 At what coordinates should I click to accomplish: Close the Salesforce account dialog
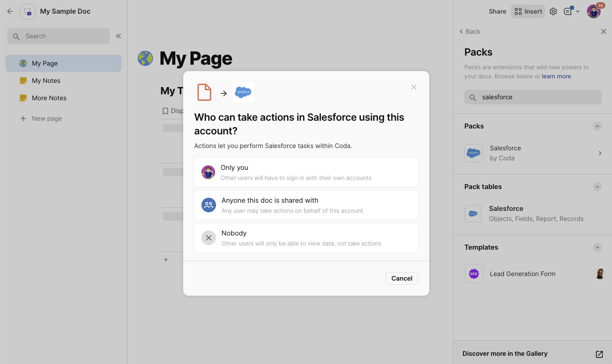[414, 87]
